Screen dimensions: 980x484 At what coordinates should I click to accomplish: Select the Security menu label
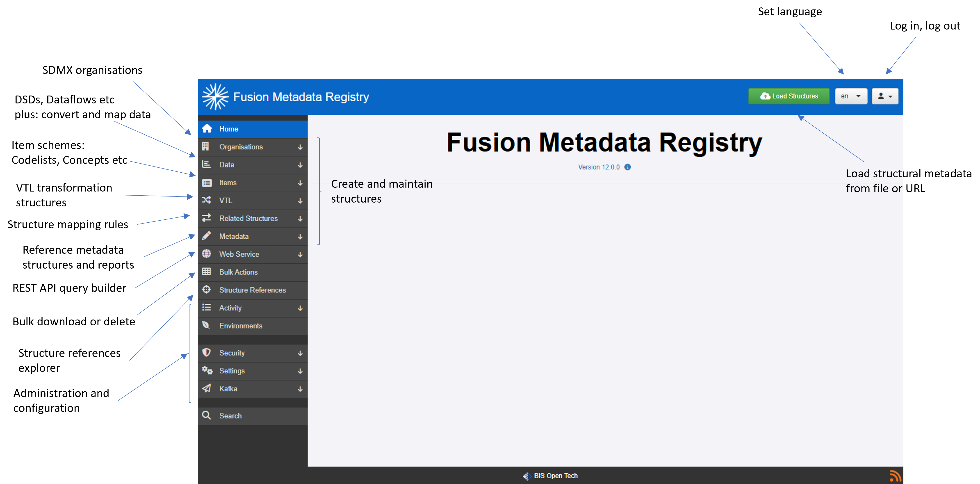(232, 353)
